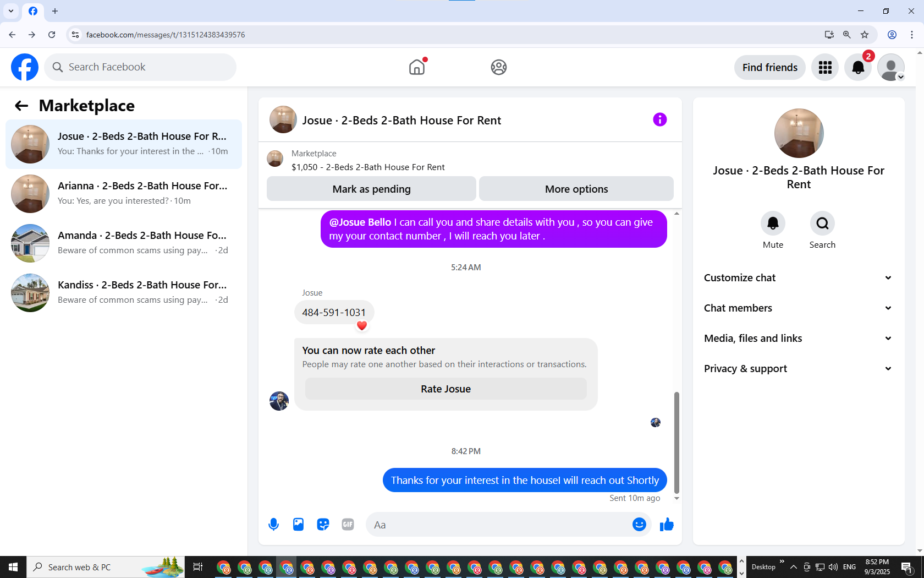Click the Search web & PC box
Screen dimensions: 924x578
click(106, 567)
